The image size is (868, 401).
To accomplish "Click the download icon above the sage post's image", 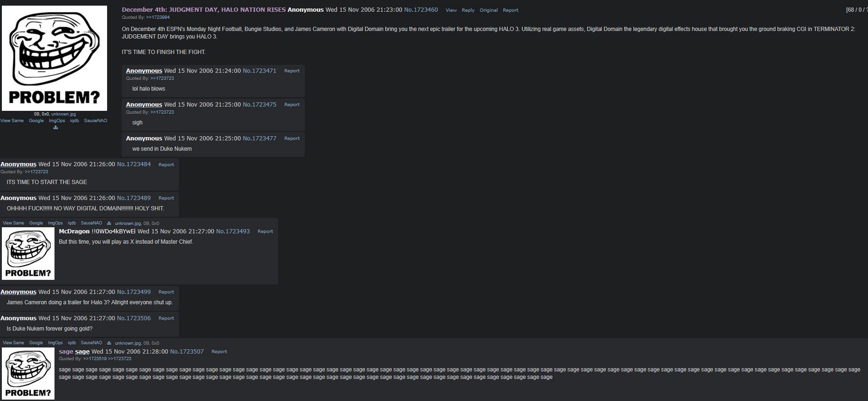I will tap(109, 343).
